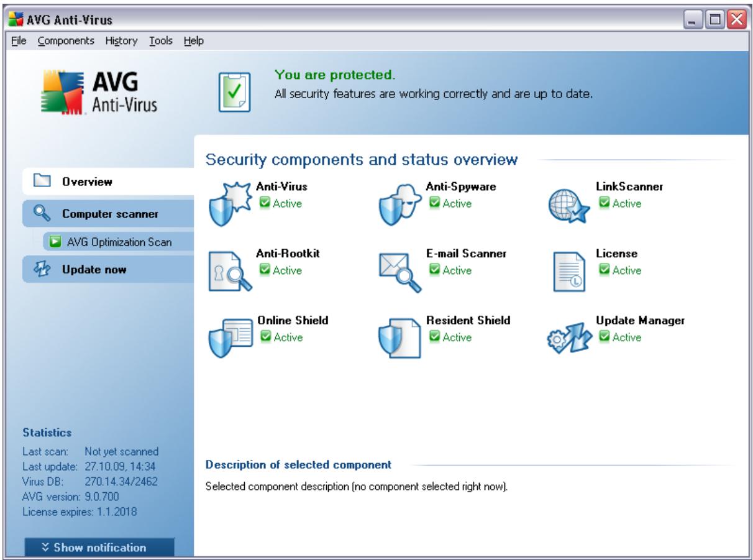Screen dimensions: 753x560
Task: Open the Components menu
Action: pos(66,42)
